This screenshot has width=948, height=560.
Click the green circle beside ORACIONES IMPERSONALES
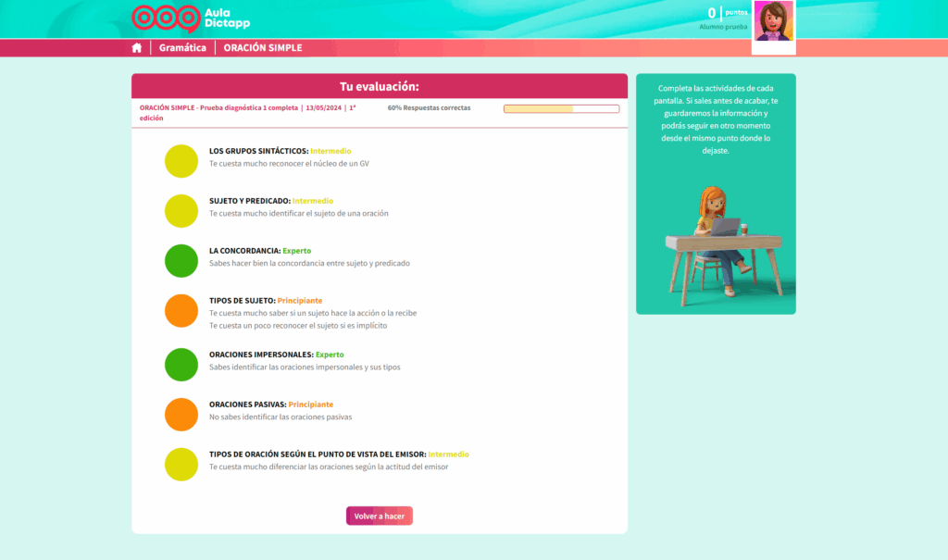[x=181, y=365]
